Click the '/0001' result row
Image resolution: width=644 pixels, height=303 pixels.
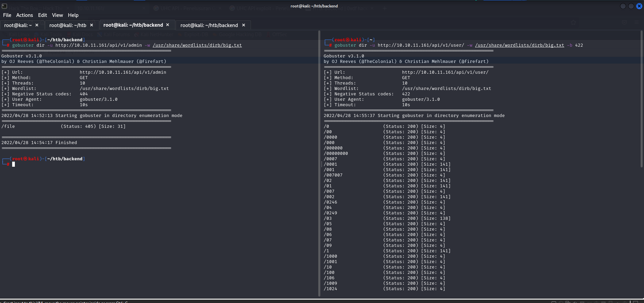387,164
